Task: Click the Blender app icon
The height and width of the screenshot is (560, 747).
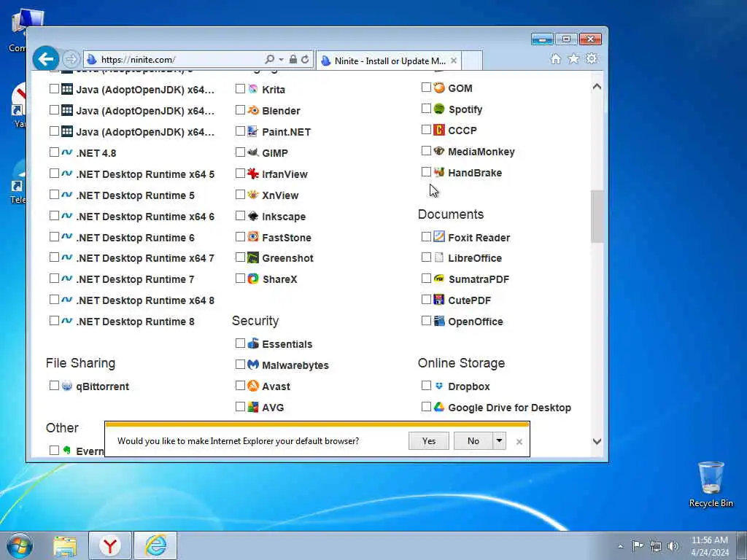Action: tap(253, 111)
